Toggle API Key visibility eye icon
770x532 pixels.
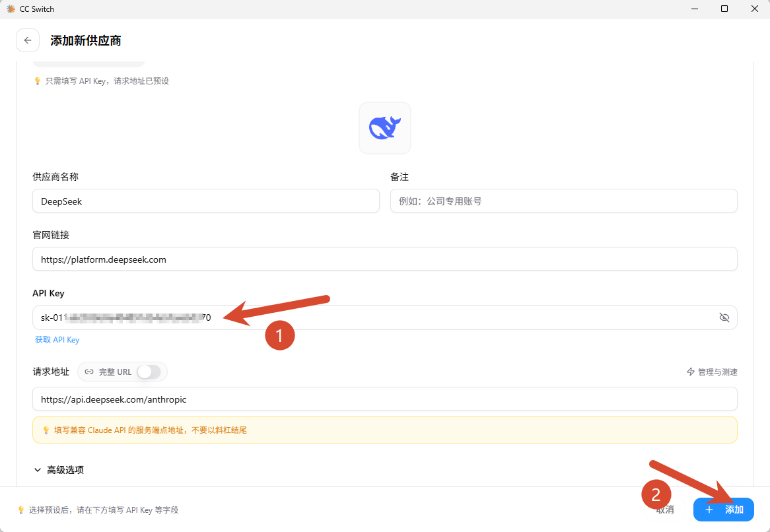coord(724,317)
